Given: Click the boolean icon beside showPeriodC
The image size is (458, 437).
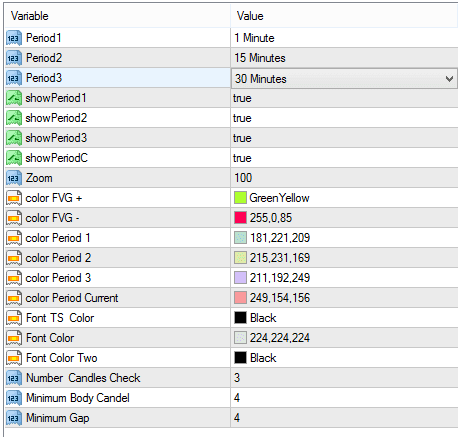Looking at the screenshot, I should (14, 158).
